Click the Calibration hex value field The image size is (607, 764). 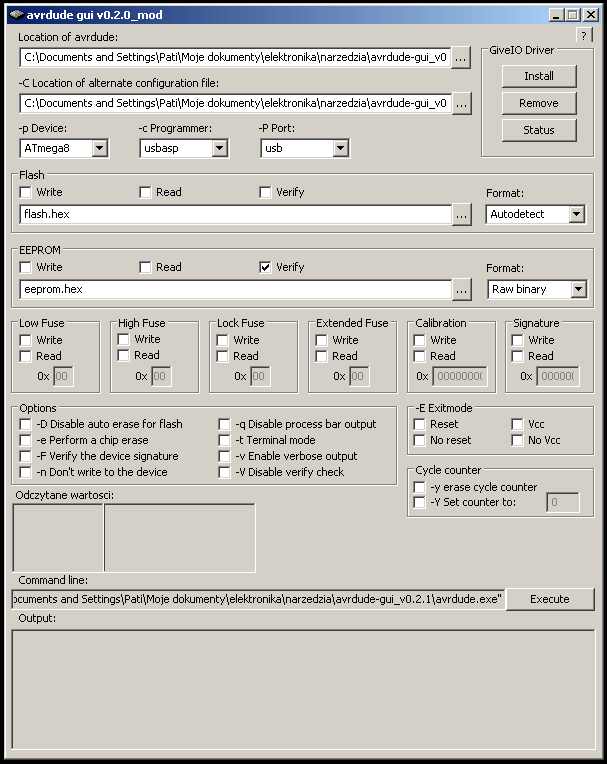pos(460,376)
